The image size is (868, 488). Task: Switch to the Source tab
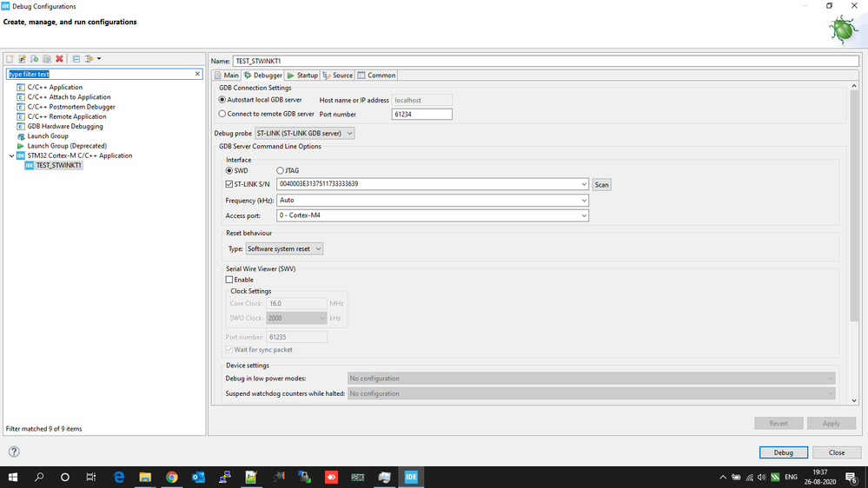tap(338, 76)
